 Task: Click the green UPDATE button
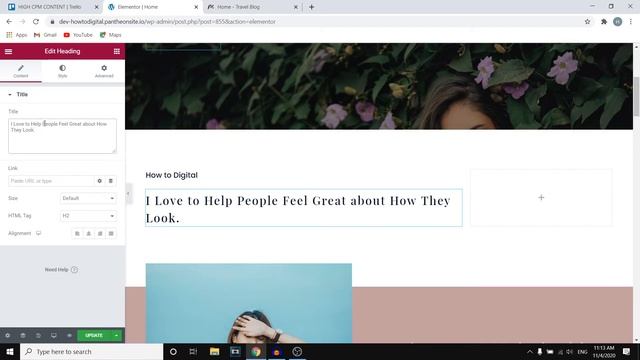[94, 336]
